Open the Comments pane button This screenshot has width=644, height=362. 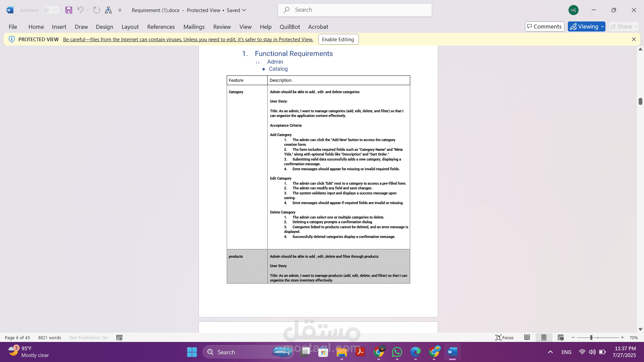point(544,26)
